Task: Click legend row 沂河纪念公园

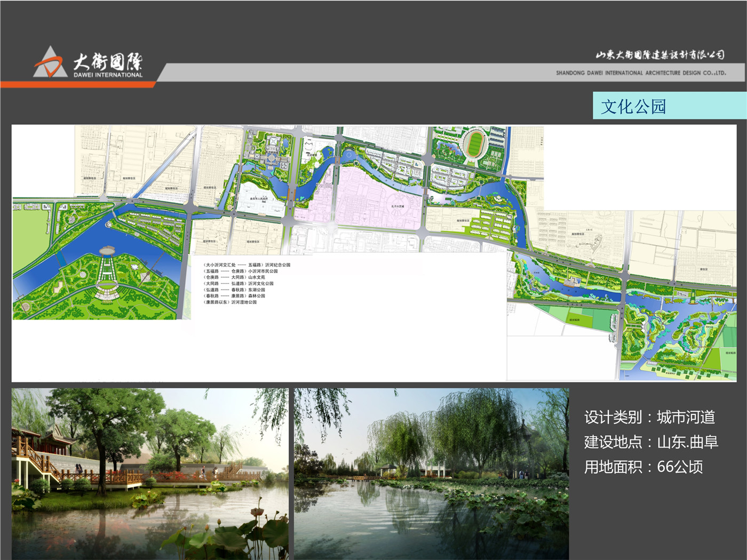Action: [247, 265]
